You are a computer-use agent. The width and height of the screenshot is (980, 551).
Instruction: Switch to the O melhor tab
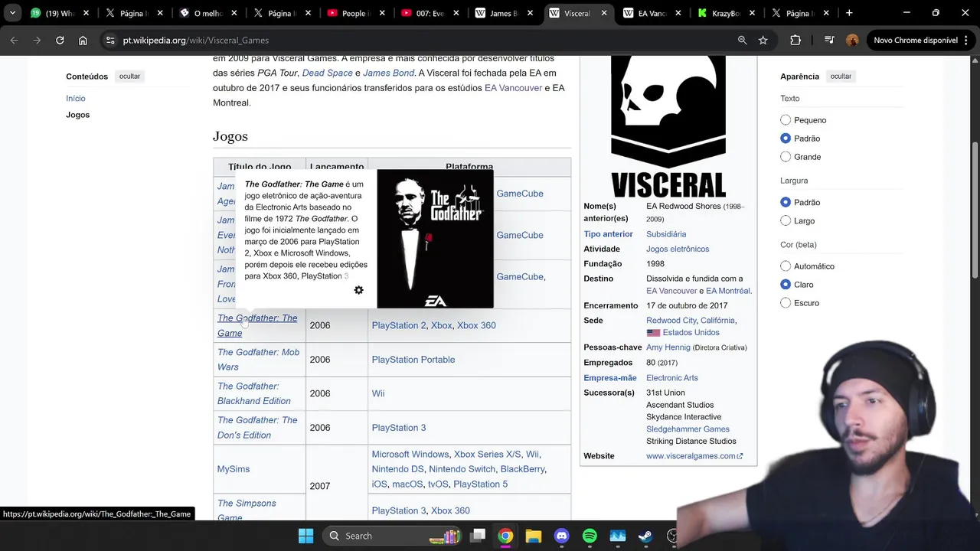(x=207, y=13)
